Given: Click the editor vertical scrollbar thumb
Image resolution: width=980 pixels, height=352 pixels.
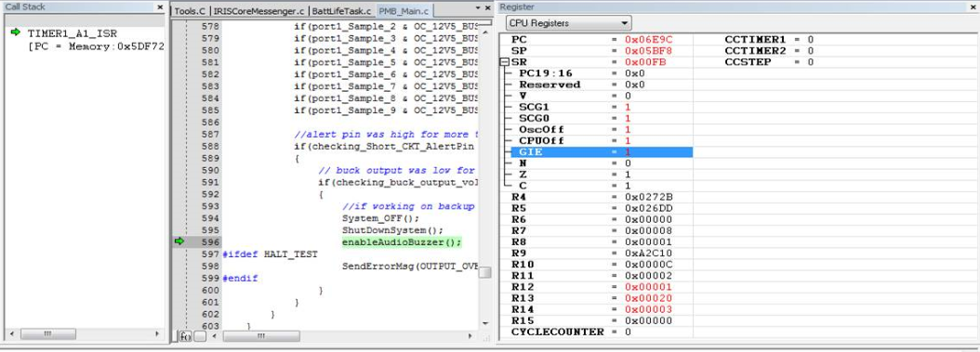Looking at the screenshot, I should 485,272.
